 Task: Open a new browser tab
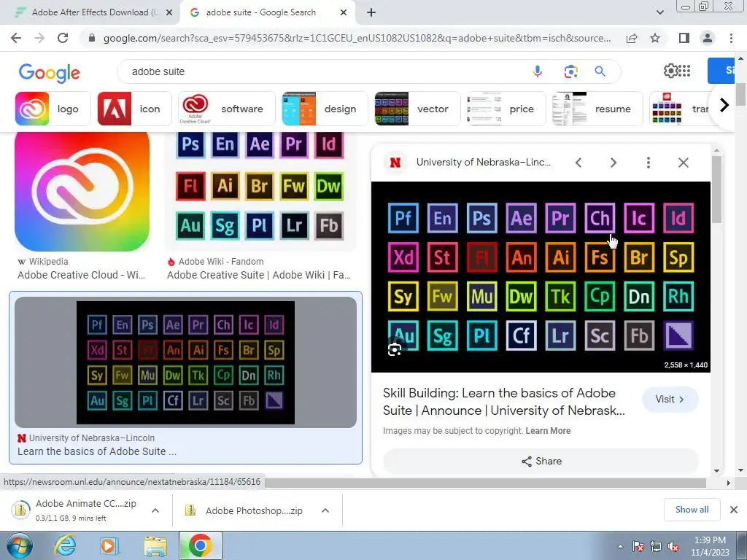(x=371, y=12)
